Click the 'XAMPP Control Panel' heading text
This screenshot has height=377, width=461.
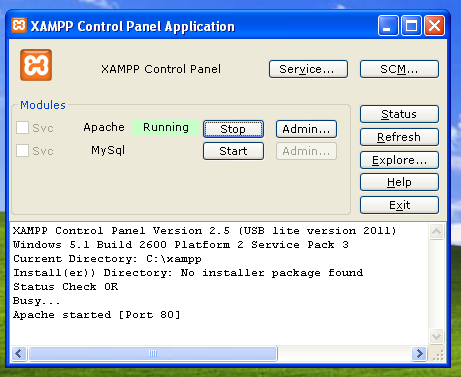[161, 69]
